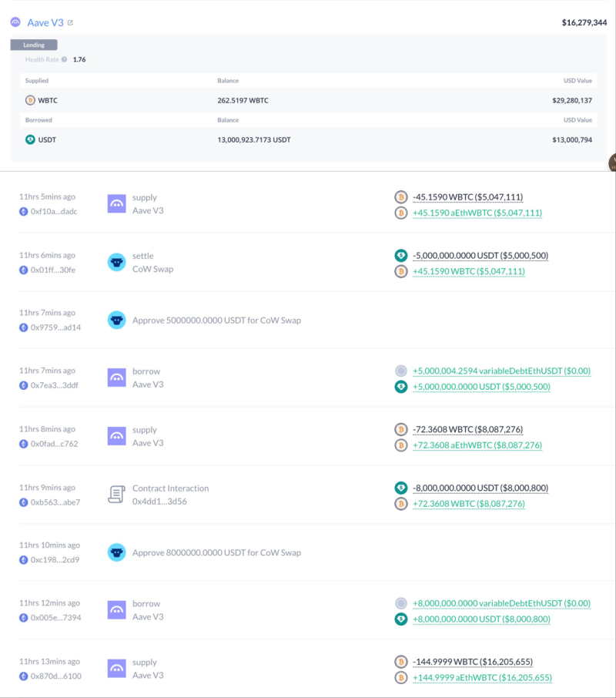Click +45.1590 WBTC amount in settle row
This screenshot has width=616, height=698.
tap(469, 271)
